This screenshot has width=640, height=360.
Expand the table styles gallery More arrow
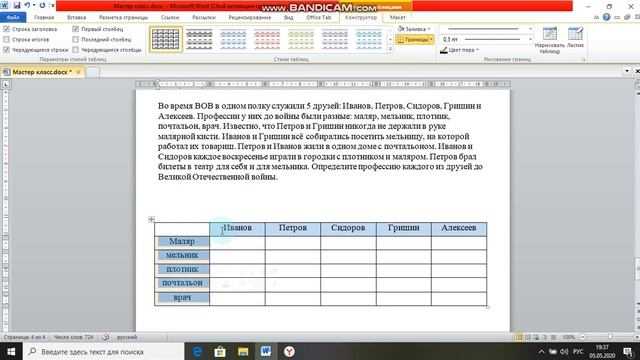point(390,49)
